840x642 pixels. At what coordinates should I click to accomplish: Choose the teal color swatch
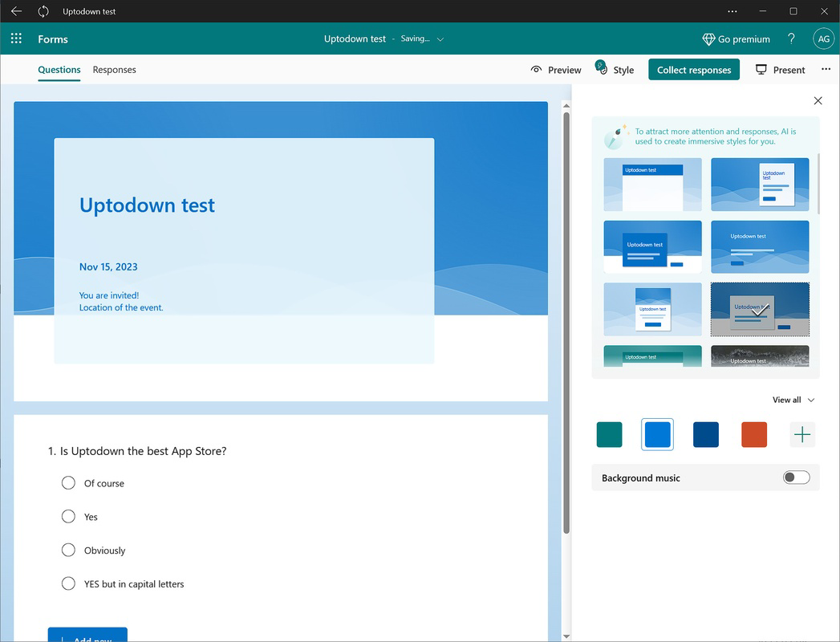[x=609, y=435]
